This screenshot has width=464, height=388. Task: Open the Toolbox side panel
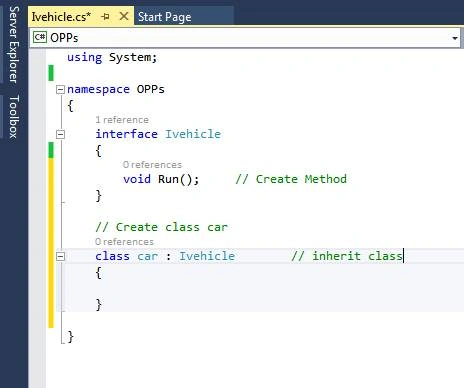point(13,117)
